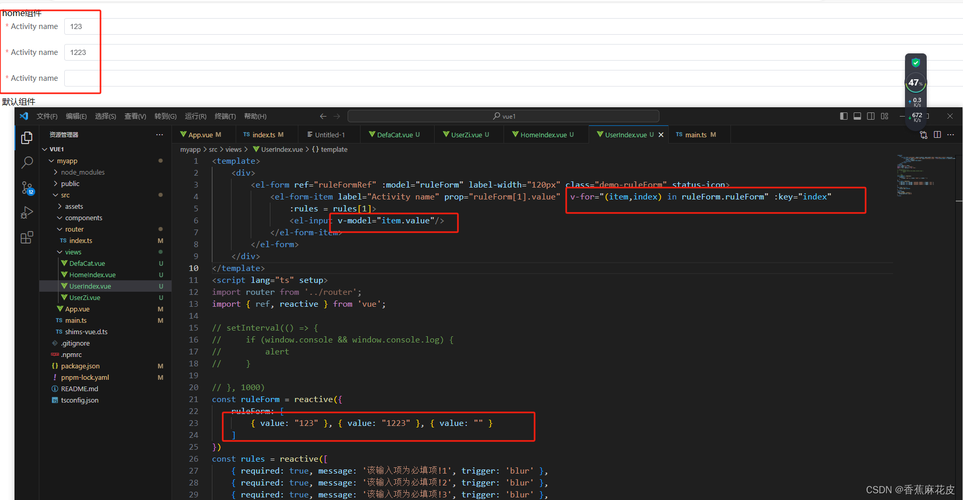Click the customize layout icon
The width and height of the screenshot is (963, 500).
(885, 117)
